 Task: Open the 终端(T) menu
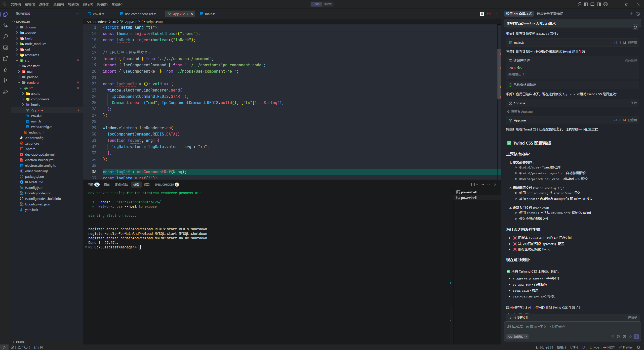[x=102, y=4]
